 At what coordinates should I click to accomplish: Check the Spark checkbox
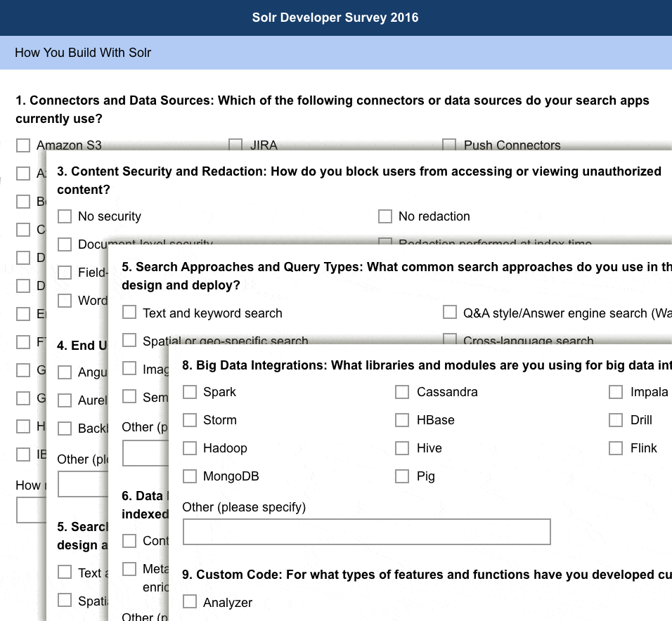(190, 392)
